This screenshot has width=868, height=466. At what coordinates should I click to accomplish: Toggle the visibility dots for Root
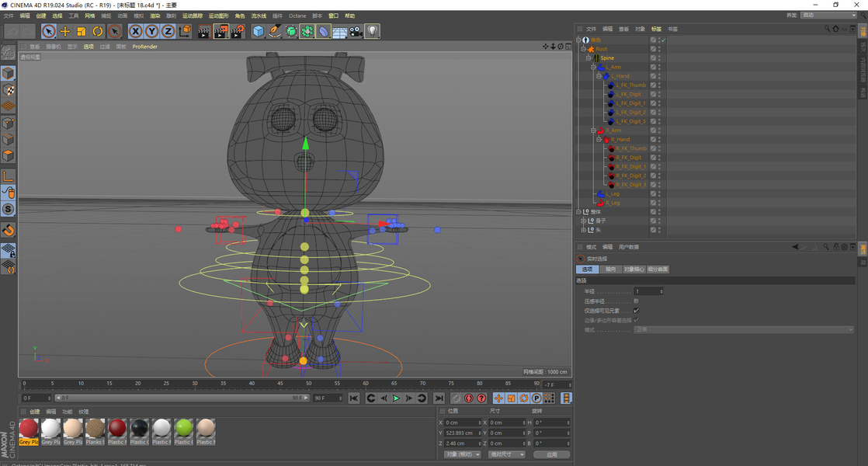tap(659, 49)
